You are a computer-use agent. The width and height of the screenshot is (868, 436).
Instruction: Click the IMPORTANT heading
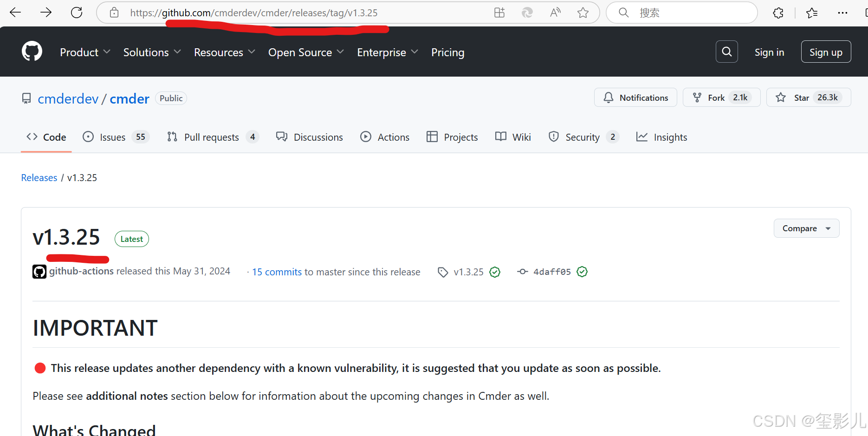pyautogui.click(x=95, y=328)
